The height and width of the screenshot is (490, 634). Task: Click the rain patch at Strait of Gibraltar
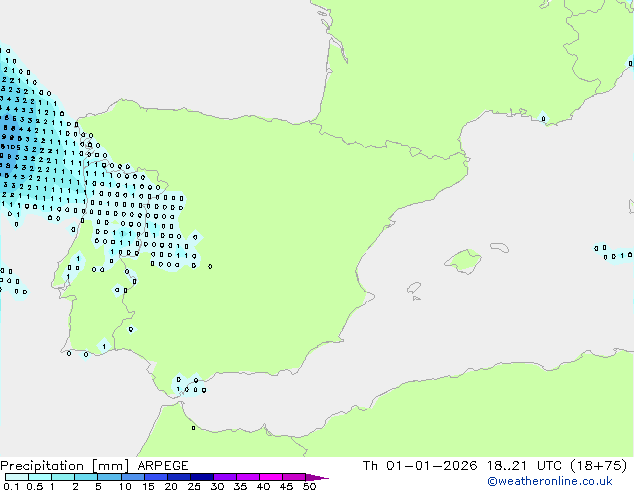tap(188, 385)
